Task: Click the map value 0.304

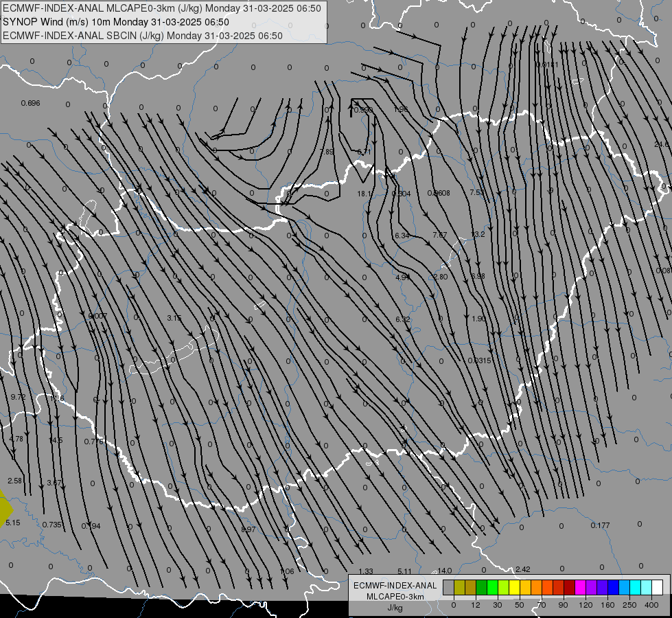Action: click(x=401, y=194)
